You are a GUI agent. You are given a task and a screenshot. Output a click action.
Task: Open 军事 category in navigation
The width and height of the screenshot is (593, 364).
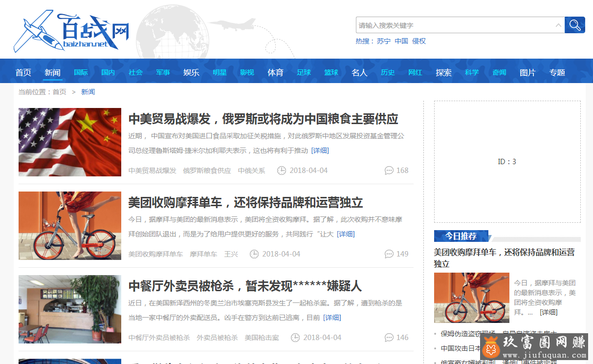(163, 72)
